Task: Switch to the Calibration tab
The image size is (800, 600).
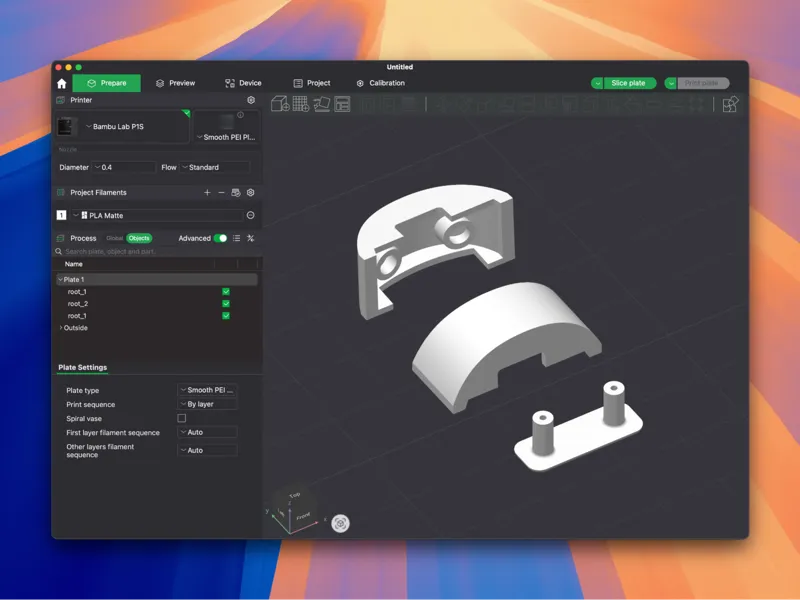Action: [380, 83]
